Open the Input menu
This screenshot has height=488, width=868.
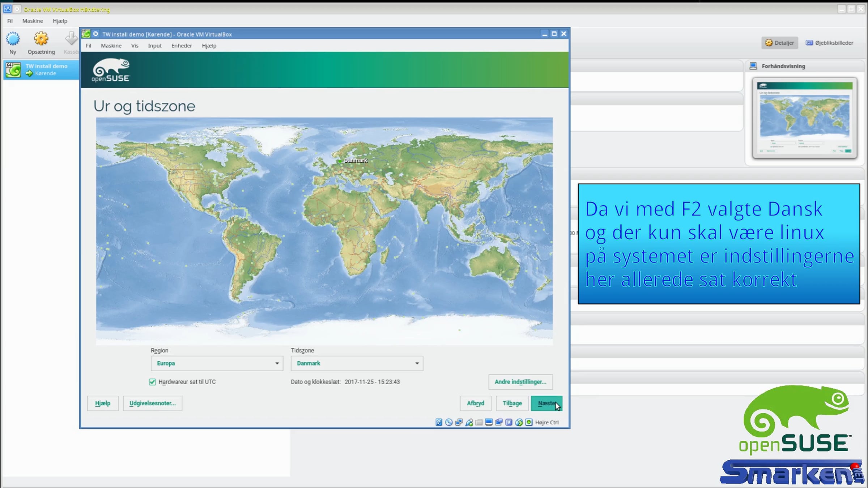pos(154,46)
